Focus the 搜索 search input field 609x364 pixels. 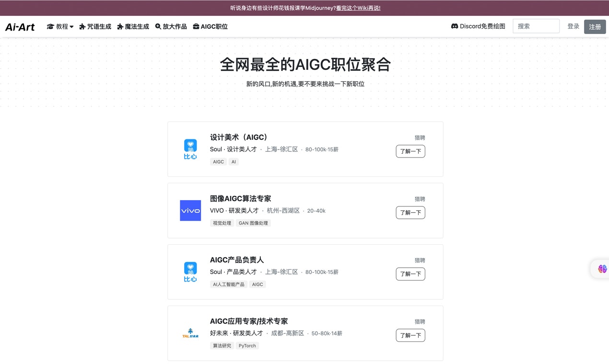[536, 26]
